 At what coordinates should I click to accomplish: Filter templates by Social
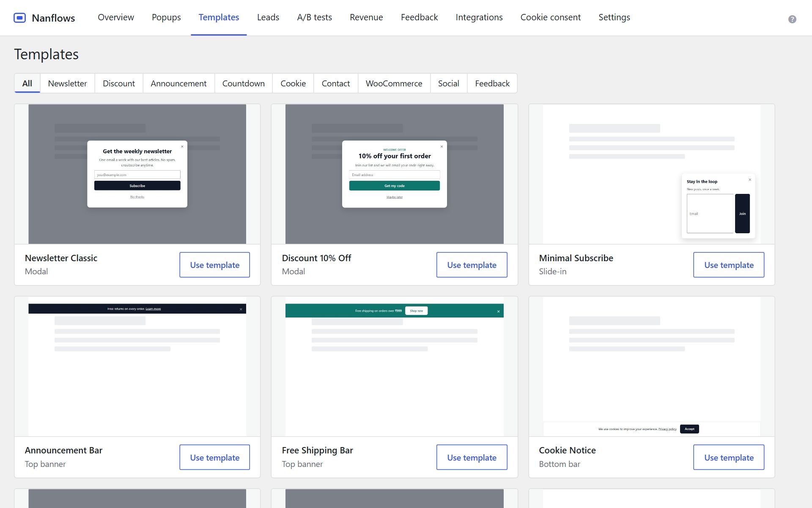[x=449, y=83]
